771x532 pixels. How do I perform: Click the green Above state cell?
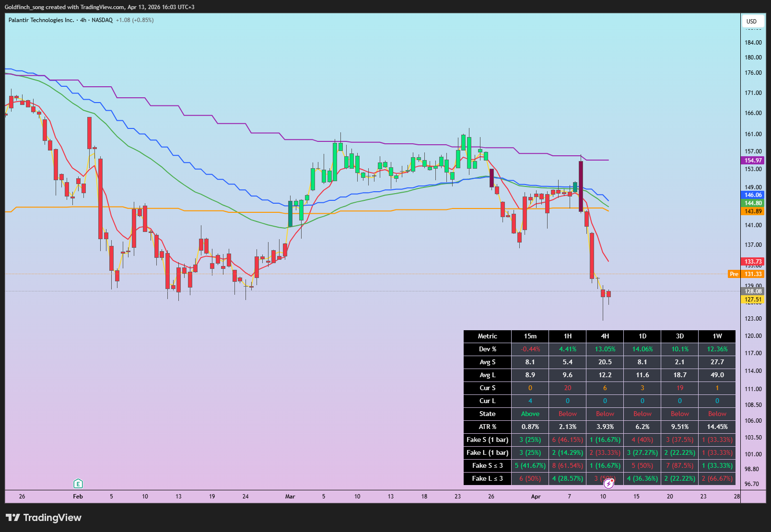click(530, 414)
